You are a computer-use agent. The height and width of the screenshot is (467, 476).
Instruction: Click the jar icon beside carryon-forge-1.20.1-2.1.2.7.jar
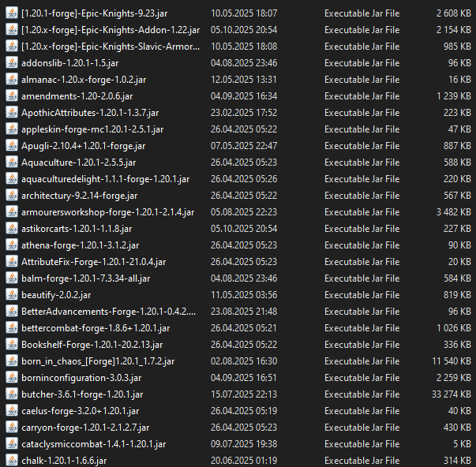[x=12, y=428]
